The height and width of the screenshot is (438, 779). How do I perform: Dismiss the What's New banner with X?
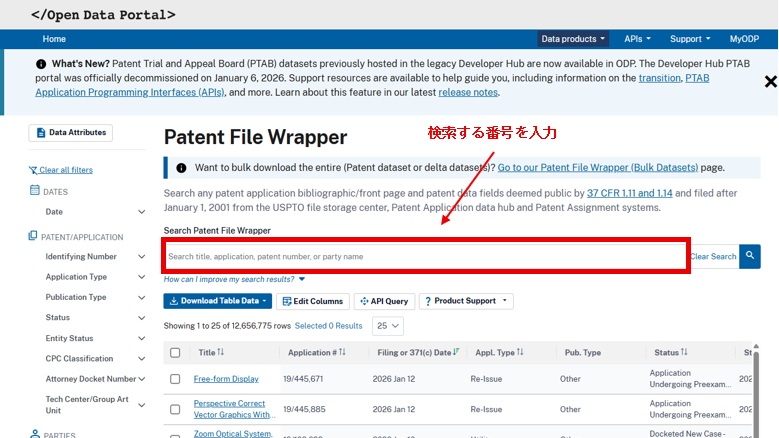(x=771, y=81)
